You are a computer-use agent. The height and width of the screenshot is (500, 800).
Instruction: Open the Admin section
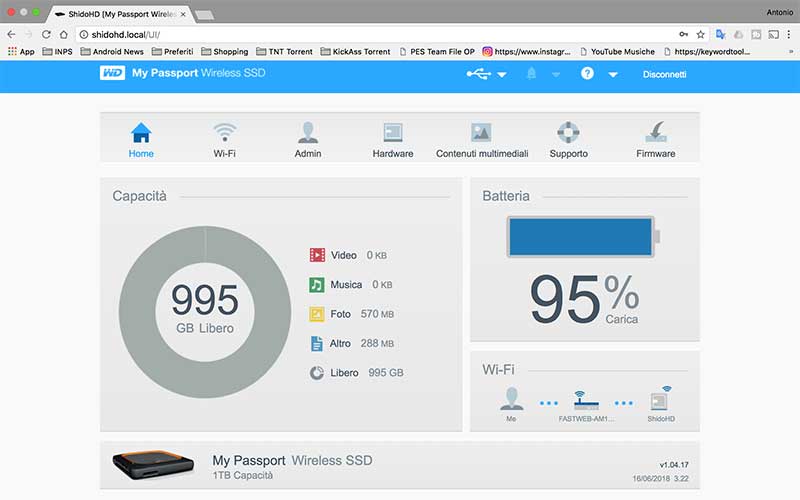point(308,140)
